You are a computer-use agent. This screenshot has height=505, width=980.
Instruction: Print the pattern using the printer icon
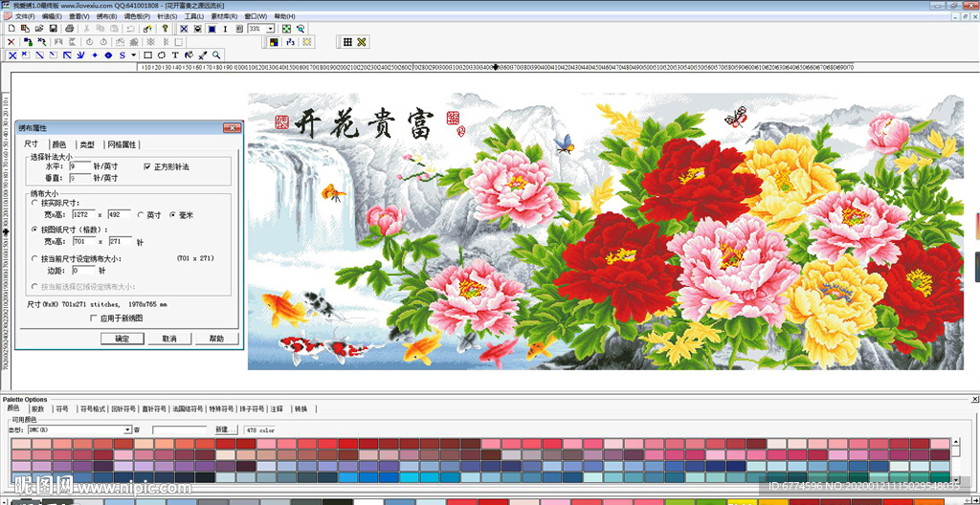click(69, 29)
